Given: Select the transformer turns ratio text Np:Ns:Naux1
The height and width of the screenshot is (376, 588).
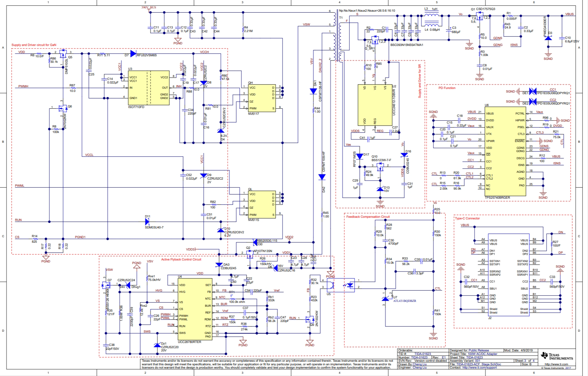Looking at the screenshot, I should [x=367, y=11].
